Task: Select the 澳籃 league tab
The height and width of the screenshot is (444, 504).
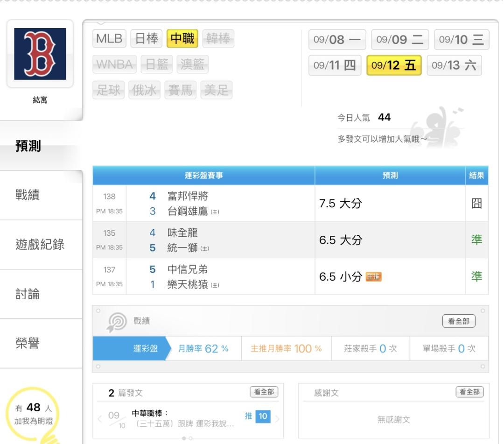Action: pos(193,64)
